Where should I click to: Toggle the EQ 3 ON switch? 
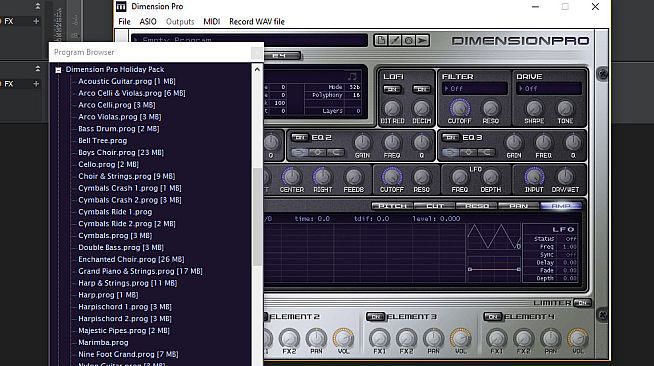point(450,138)
